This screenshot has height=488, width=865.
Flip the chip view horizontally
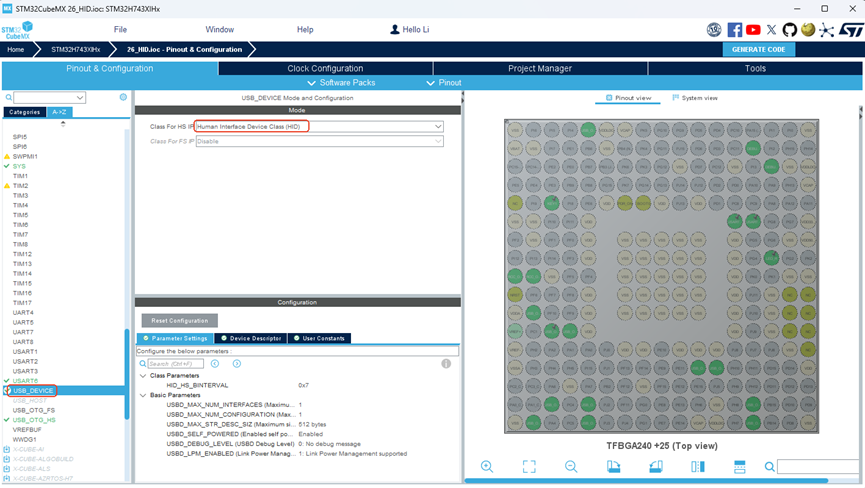698,466
